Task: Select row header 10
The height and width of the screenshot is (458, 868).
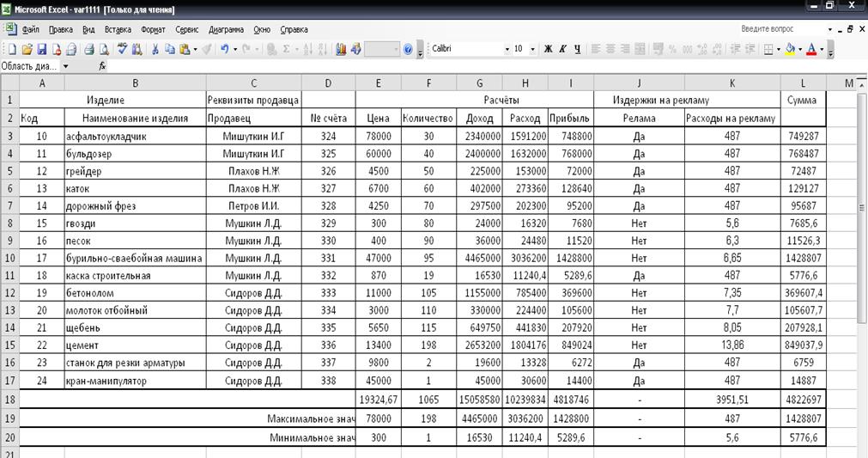Action: pos(10,258)
